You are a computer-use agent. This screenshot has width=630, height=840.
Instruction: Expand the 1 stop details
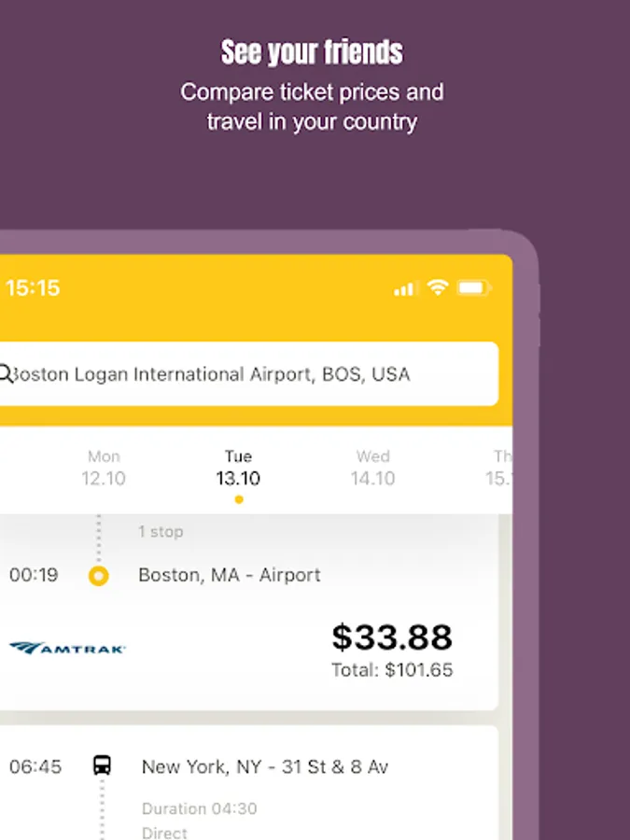click(161, 531)
